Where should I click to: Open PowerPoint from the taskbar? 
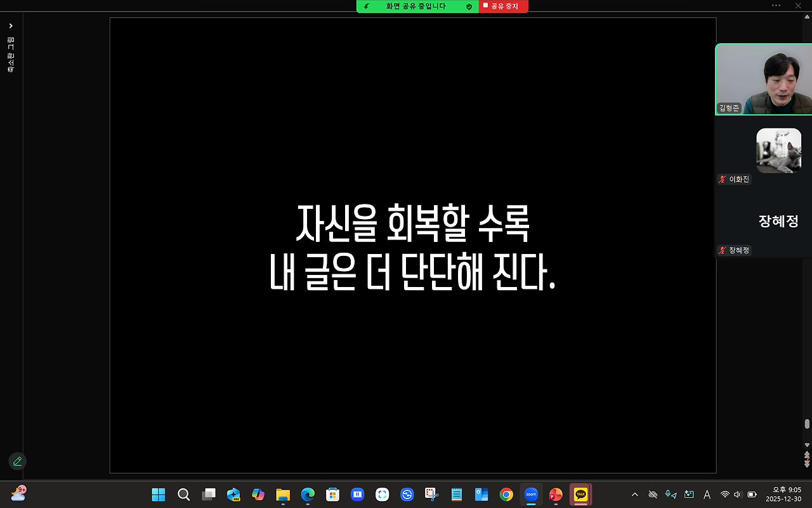point(554,494)
